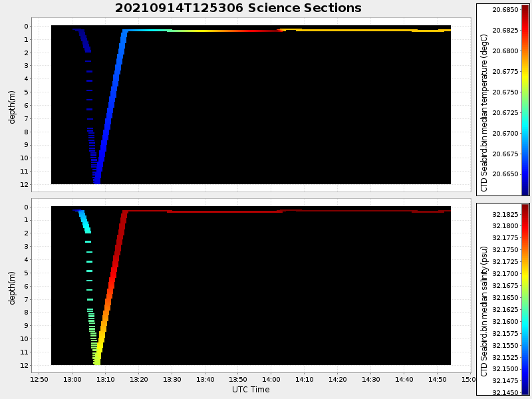This screenshot has width=532, height=399.
Task: Click the x-axis time tick 14:20
Action: coord(338,379)
